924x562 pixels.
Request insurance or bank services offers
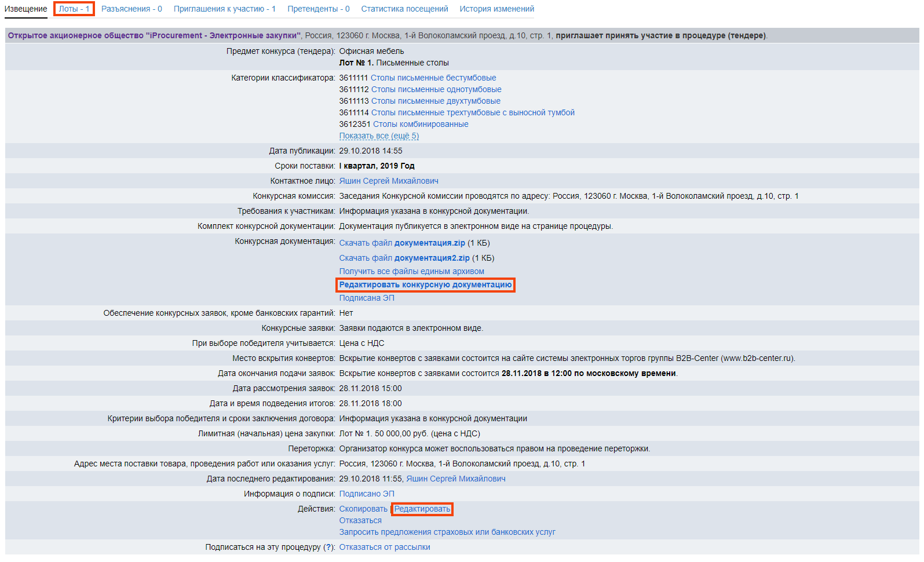[x=447, y=532]
